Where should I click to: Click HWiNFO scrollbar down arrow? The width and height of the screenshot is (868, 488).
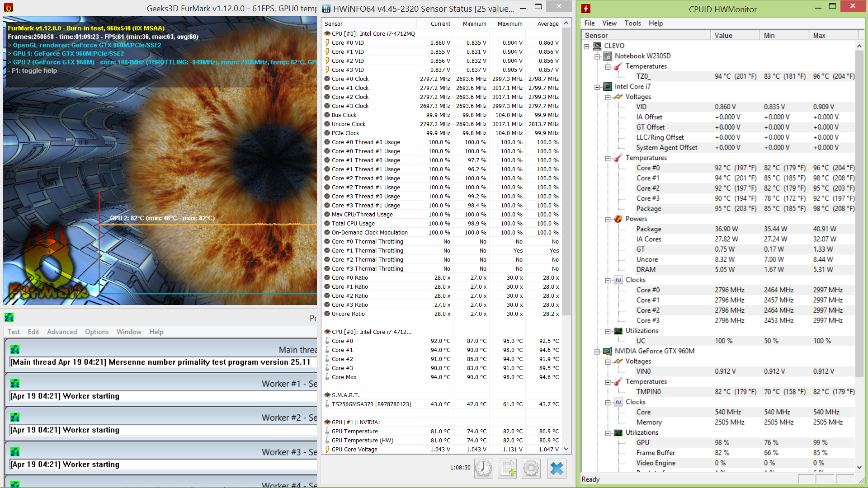(566, 449)
